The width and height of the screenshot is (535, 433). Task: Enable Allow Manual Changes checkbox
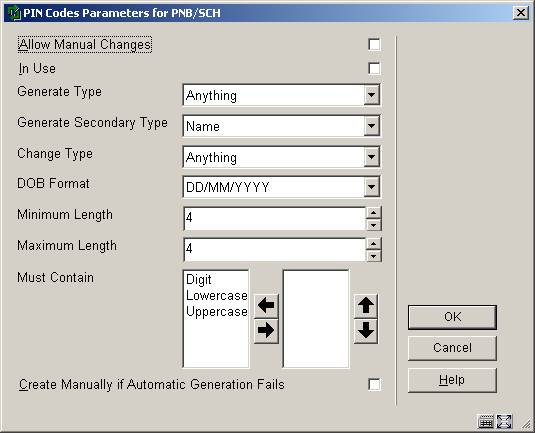374,44
